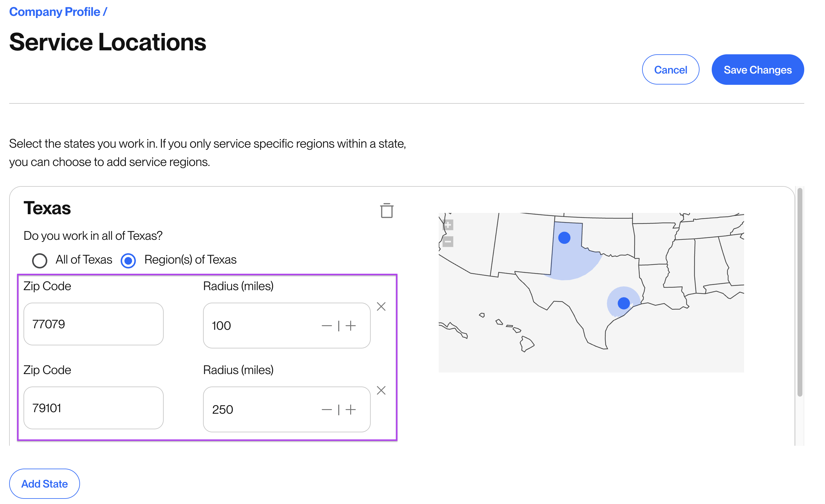Add another state with Add State

click(x=45, y=483)
